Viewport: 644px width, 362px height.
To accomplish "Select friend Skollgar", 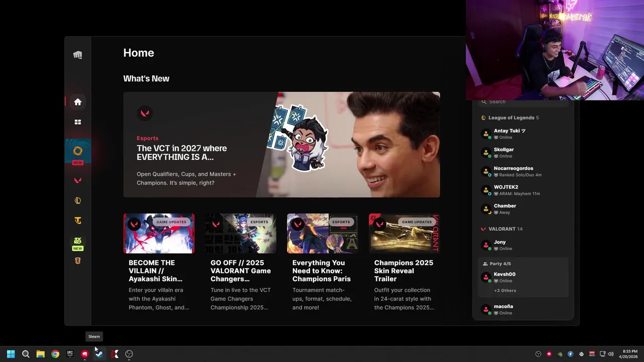I will pyautogui.click(x=523, y=152).
